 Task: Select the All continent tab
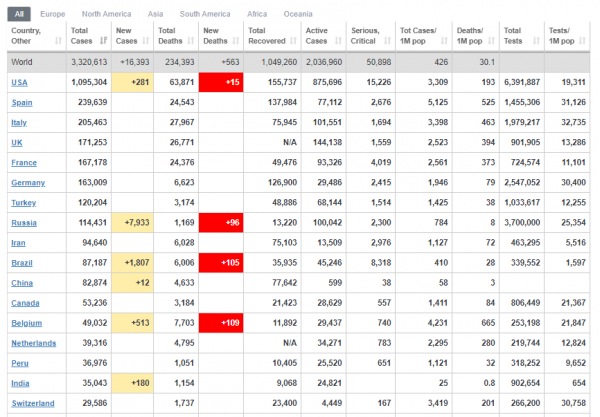19,14
